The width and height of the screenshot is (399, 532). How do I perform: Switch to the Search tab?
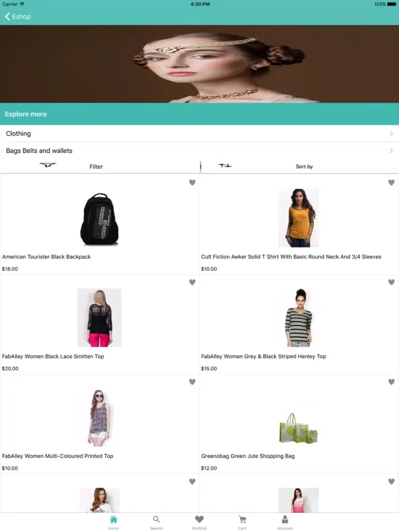(156, 522)
